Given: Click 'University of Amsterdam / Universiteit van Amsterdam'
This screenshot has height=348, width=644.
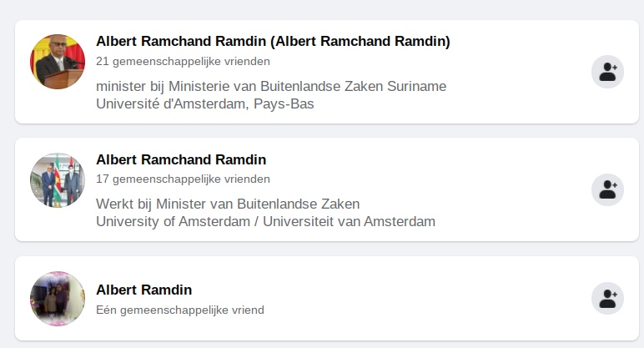Looking at the screenshot, I should tap(265, 221).
